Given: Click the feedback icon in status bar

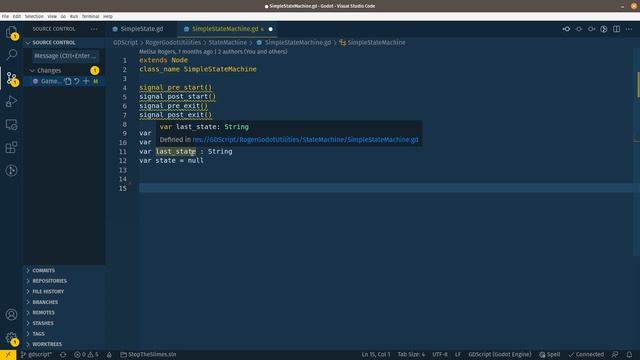Looking at the screenshot, I should (x=615, y=355).
